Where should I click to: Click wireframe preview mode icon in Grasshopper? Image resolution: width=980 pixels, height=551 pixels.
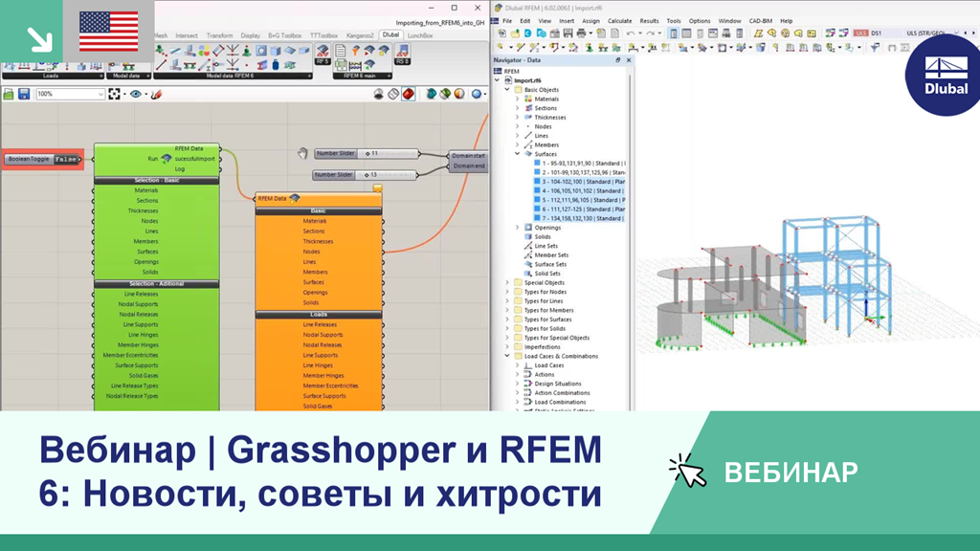pyautogui.click(x=393, y=94)
